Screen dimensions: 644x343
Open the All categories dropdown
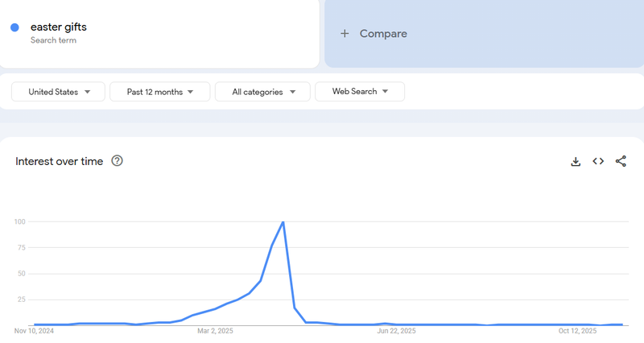[262, 92]
